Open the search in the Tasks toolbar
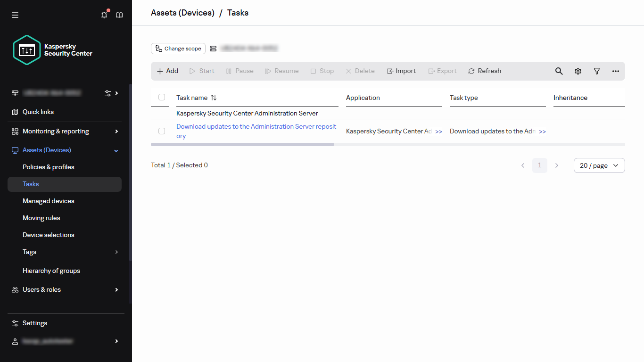This screenshot has height=362, width=644. pyautogui.click(x=559, y=71)
